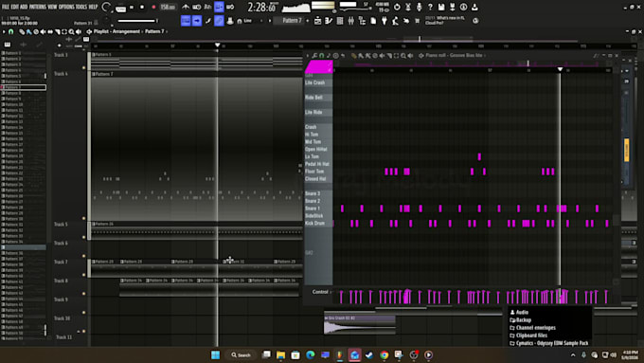The width and height of the screenshot is (644, 363).
Task: Click the save project disk icon
Action: (441, 7)
